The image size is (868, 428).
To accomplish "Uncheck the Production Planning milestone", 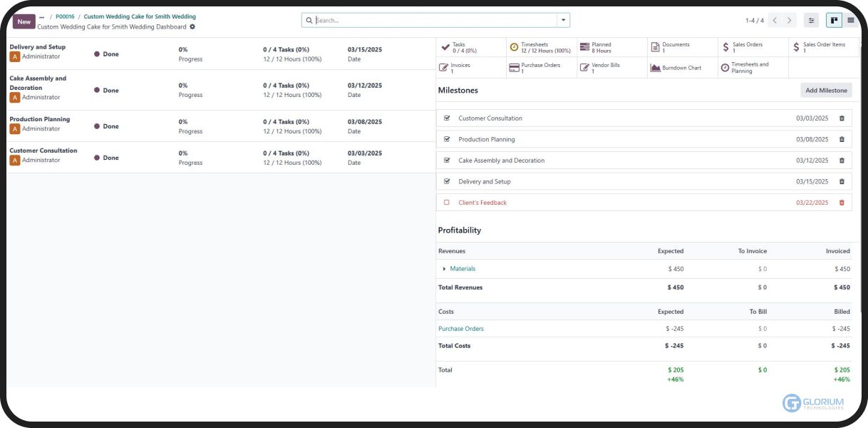I will 447,139.
